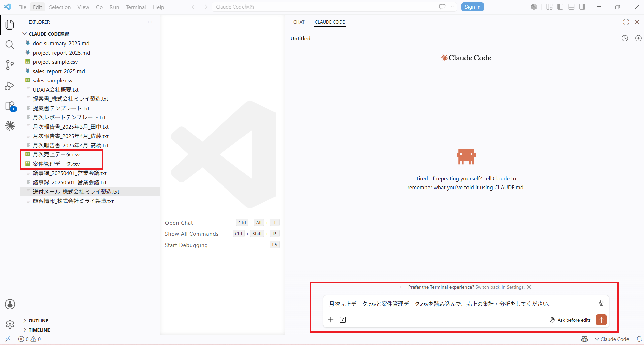Viewport: 644px width, 345px height.
Task: Open the chat dropdown arrow in title bar
Action: point(452,7)
